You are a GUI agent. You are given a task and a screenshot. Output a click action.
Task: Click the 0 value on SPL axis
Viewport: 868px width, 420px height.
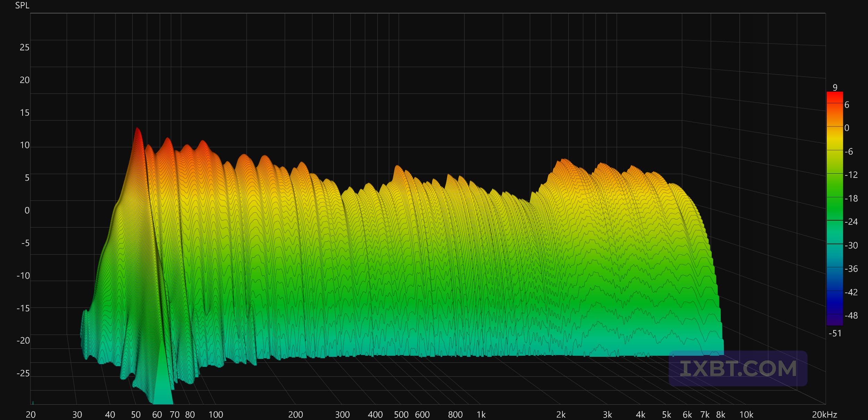[27, 210]
